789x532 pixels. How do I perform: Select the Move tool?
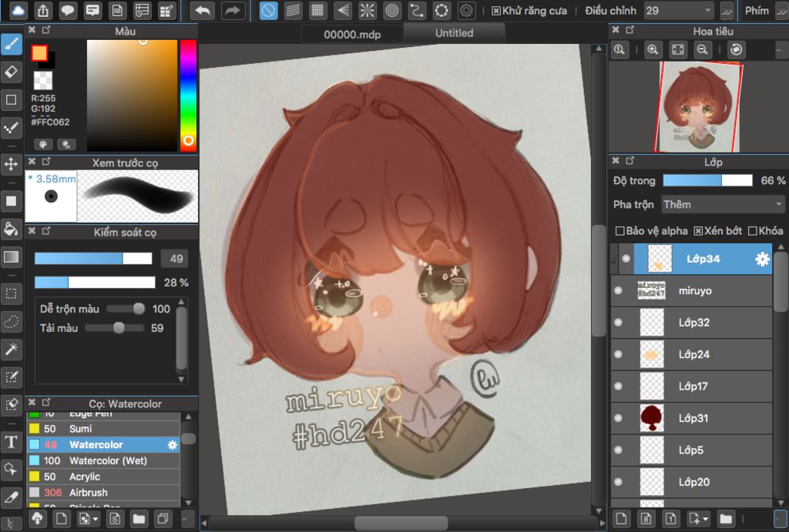click(11, 164)
